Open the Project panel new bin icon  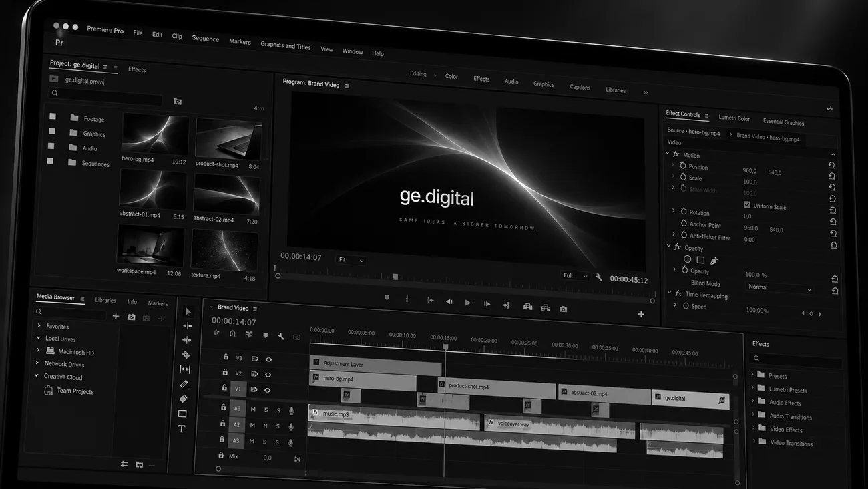[178, 102]
